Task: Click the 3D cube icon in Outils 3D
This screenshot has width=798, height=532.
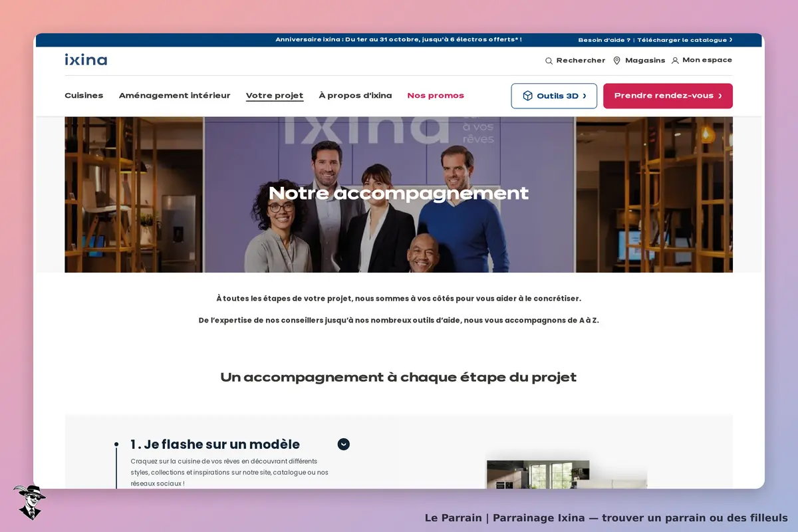Action: click(x=527, y=96)
